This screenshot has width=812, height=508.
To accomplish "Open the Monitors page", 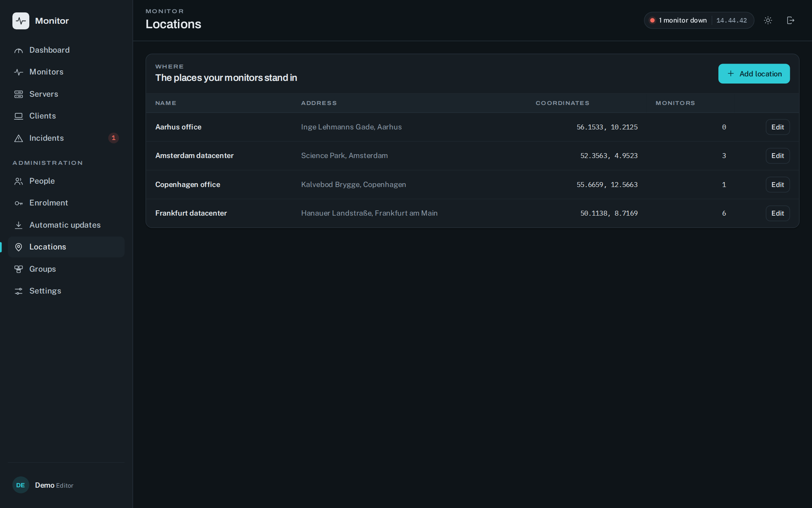I will click(x=66, y=72).
